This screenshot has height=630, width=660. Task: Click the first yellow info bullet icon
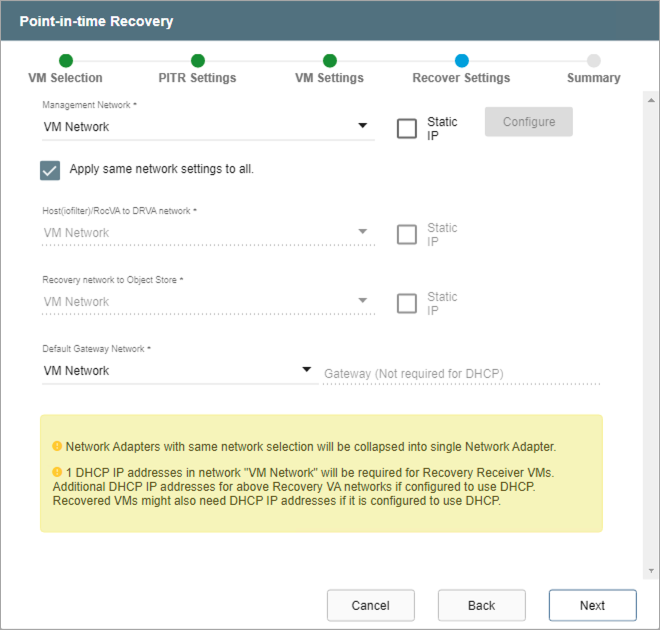tap(57, 446)
